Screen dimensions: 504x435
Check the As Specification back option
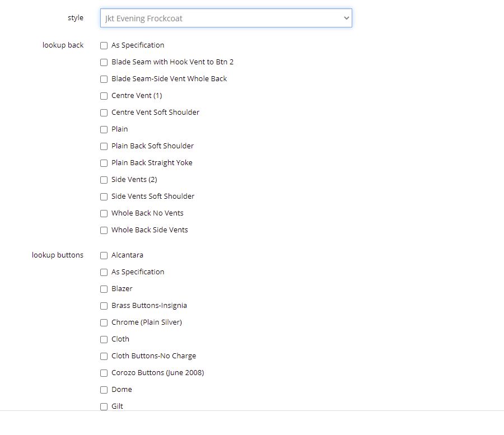coord(104,45)
